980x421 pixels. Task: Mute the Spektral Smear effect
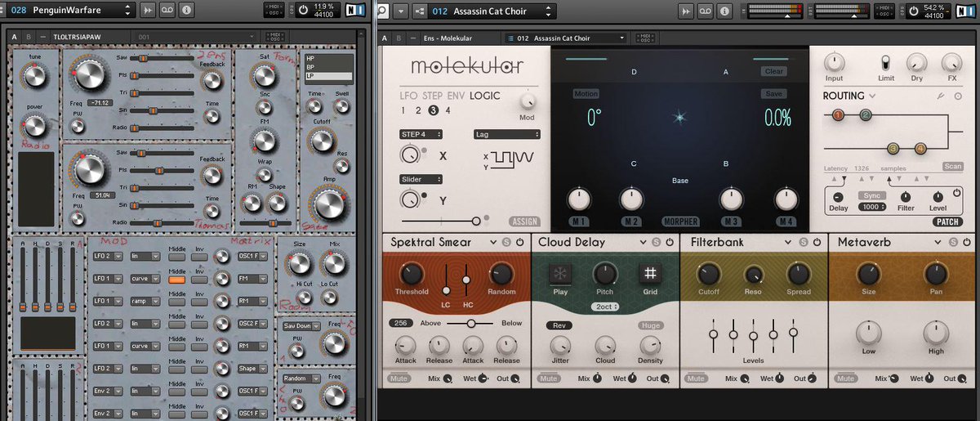pyautogui.click(x=399, y=378)
